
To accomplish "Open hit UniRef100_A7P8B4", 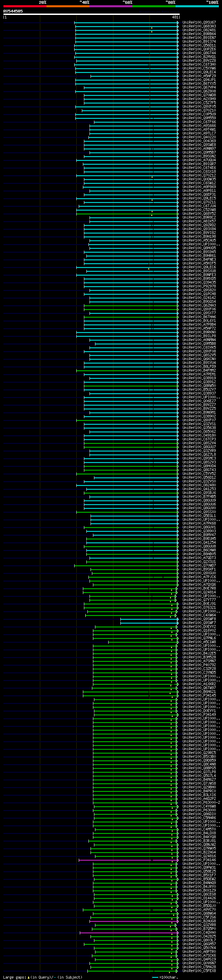I will 199,325.
